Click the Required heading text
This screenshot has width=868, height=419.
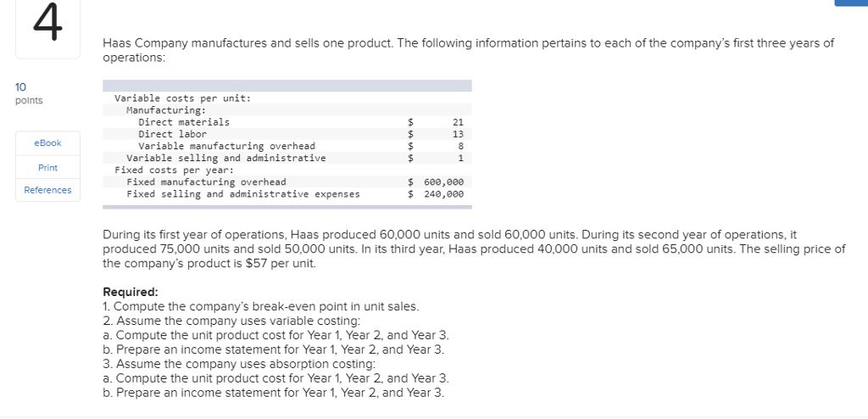click(x=131, y=292)
